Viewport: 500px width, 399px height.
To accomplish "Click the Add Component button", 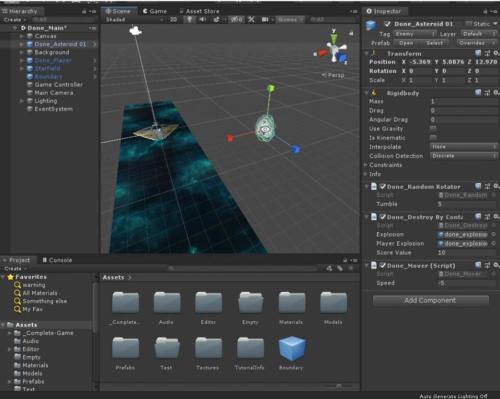I will (x=430, y=300).
